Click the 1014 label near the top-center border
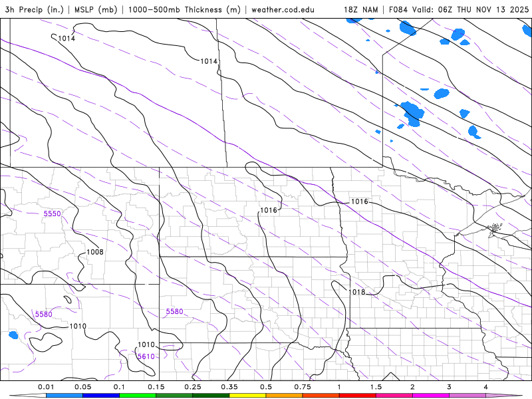532x399 pixels. point(209,61)
